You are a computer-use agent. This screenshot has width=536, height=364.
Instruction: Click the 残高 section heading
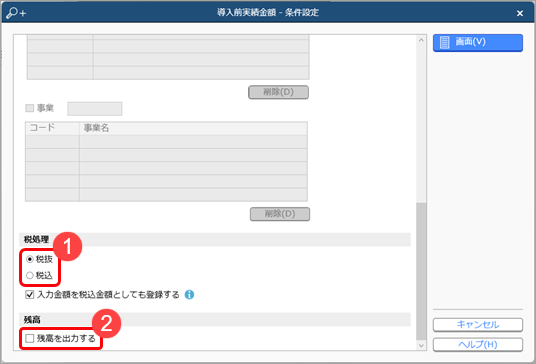click(32, 320)
